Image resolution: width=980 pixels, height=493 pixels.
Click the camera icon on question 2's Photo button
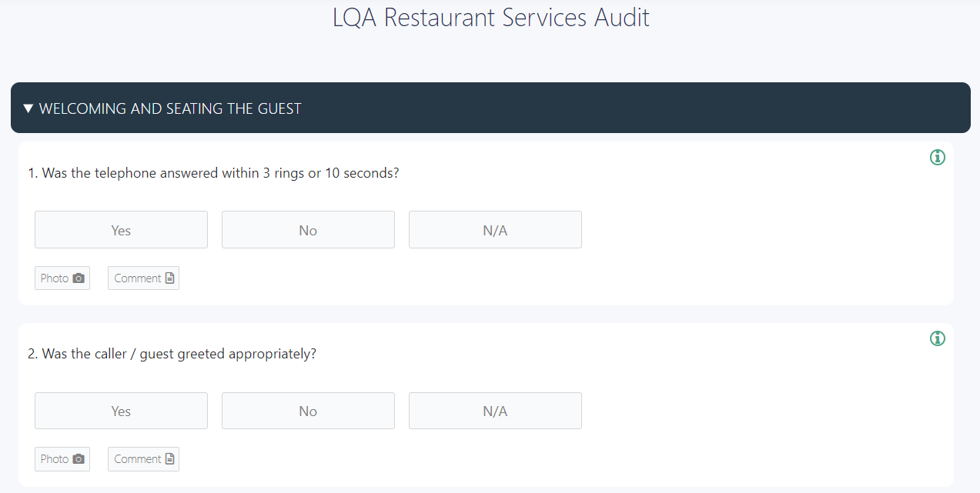pos(79,458)
